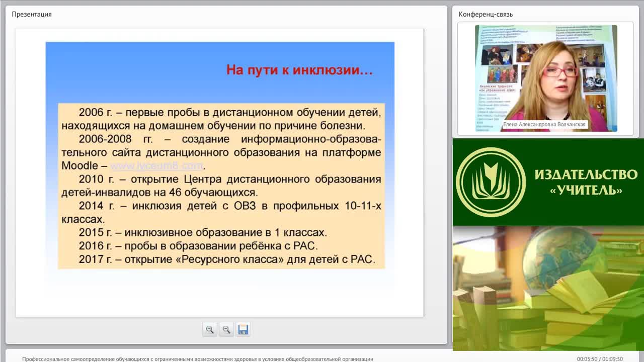The height and width of the screenshot is (362, 644).
Task: Click the Презентация panel title
Action: [x=32, y=14]
